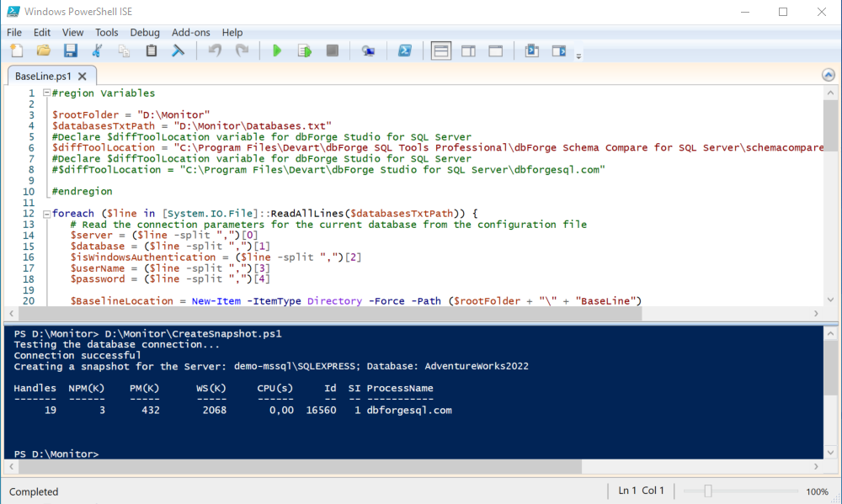Click the Run Selection icon

(x=305, y=51)
